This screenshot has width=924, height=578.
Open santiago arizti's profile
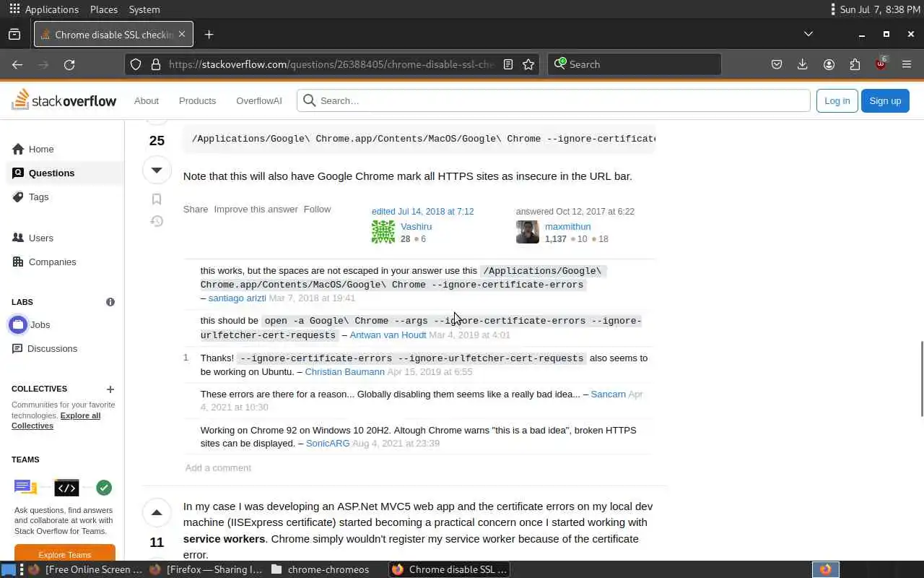[x=237, y=298]
